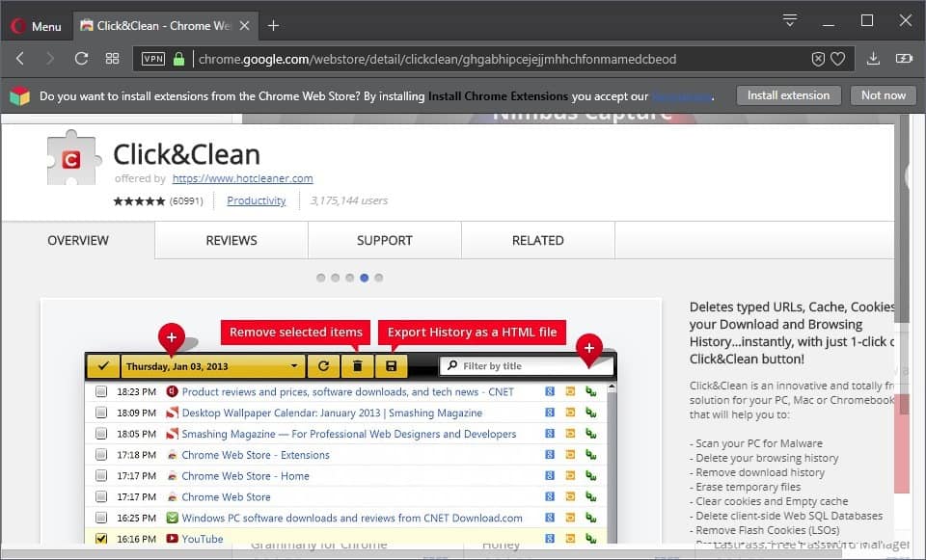Click the forward navigation arrow

click(x=50, y=59)
